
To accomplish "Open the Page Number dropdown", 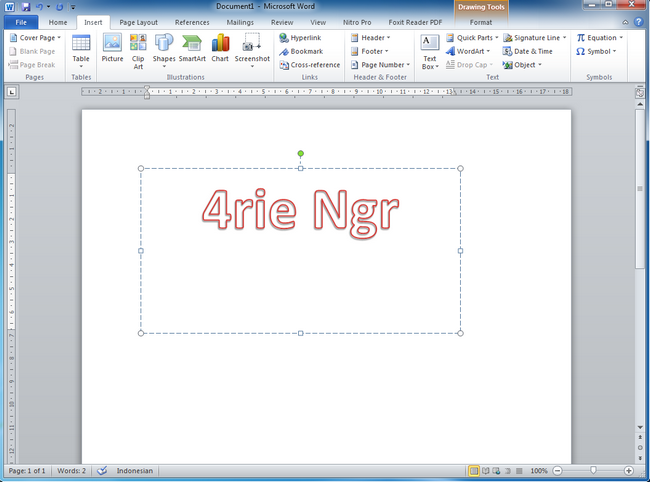I will (380, 65).
